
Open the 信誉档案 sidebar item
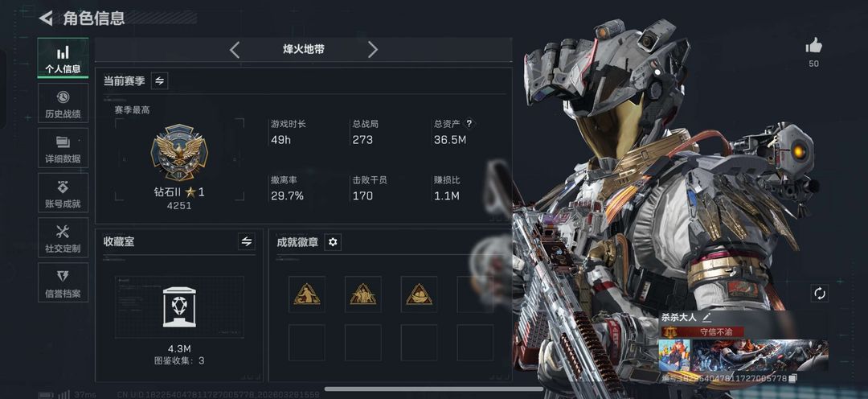(x=63, y=282)
